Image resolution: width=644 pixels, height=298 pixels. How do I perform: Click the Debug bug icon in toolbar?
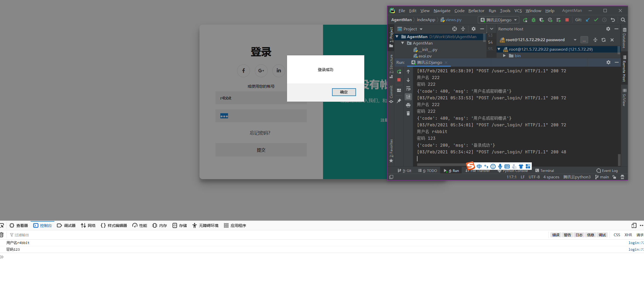tap(534, 20)
